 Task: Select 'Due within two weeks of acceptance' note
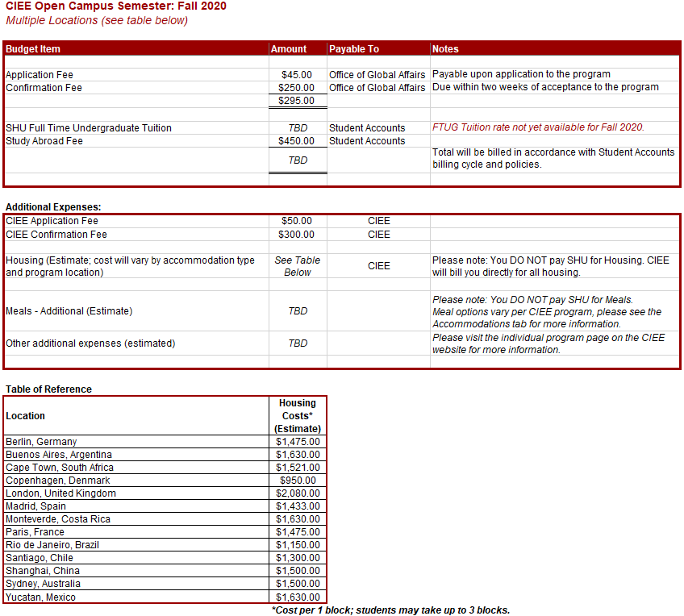pyautogui.click(x=545, y=87)
